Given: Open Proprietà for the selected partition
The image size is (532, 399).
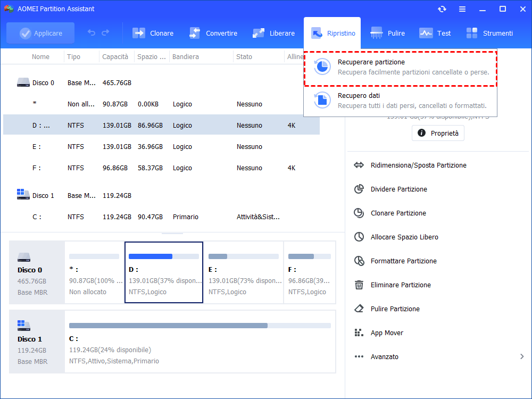Looking at the screenshot, I should [x=438, y=133].
